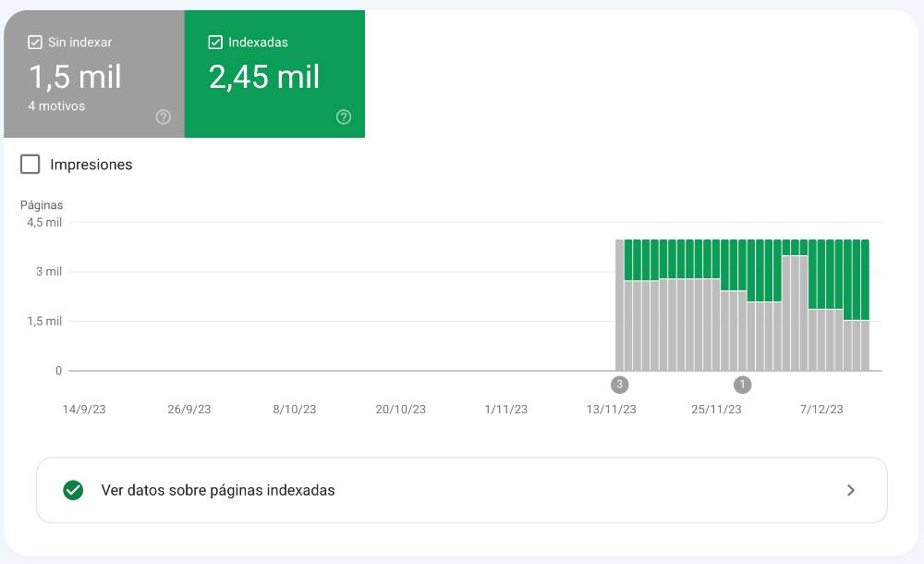Toggle the Sin indexar checkbox
924x564 pixels.
click(35, 43)
